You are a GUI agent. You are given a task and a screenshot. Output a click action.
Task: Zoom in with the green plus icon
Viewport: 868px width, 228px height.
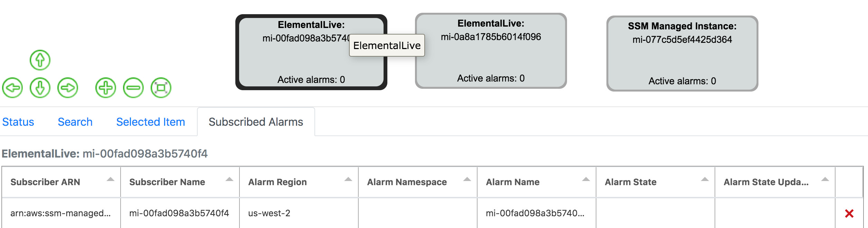(x=106, y=88)
